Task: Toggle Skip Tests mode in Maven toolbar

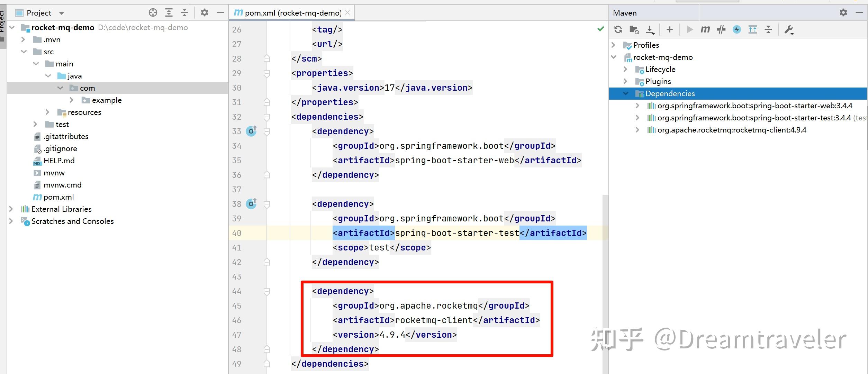Action: (721, 29)
